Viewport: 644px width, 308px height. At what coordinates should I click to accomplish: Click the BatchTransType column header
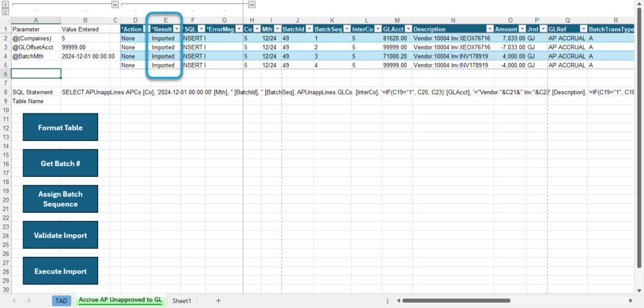(611, 29)
